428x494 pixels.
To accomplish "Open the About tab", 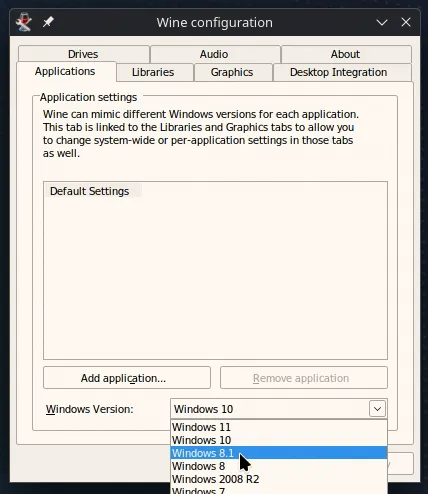I will [346, 54].
